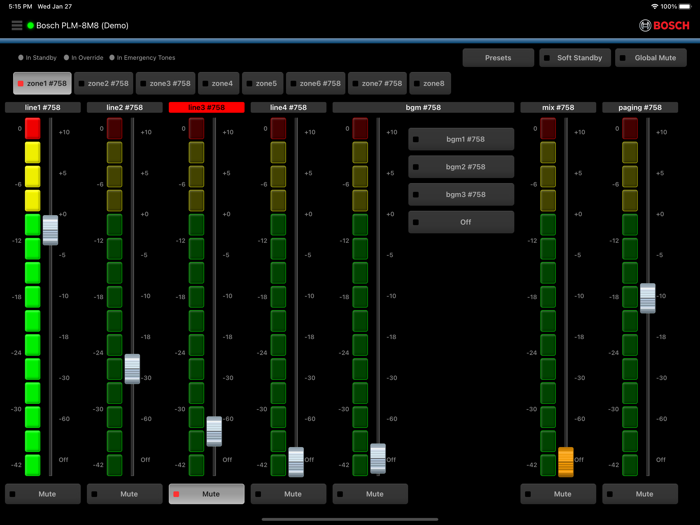Image resolution: width=700 pixels, height=525 pixels.
Task: Click the line2 #758 channel header
Action: tap(125, 108)
